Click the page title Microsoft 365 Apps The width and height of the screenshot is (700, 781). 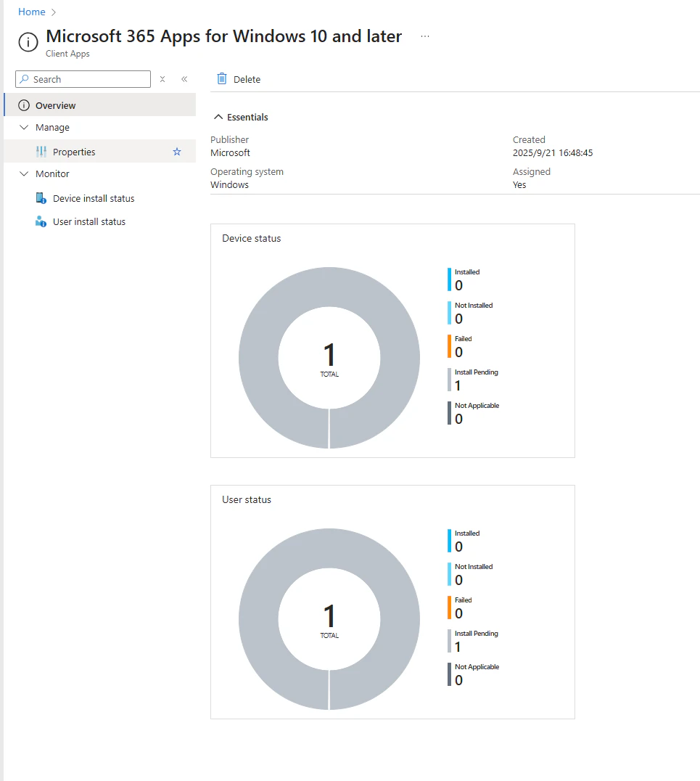[x=223, y=36]
